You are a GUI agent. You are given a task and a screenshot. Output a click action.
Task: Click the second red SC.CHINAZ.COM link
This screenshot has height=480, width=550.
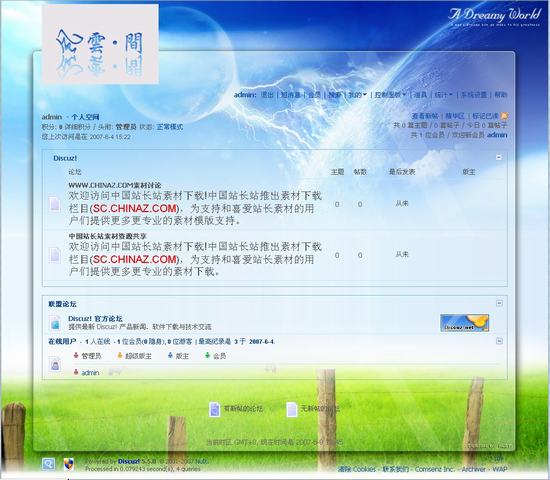pos(135,259)
